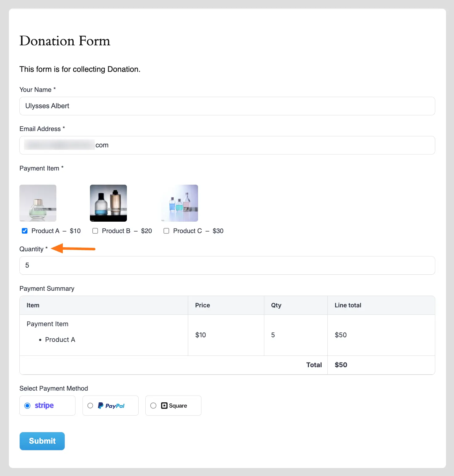Click the PayPal logo icon

click(111, 405)
